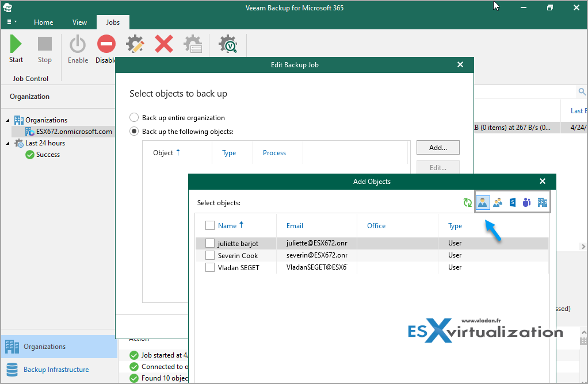Check Vladan SEGET checkbox
588x384 pixels.
210,267
